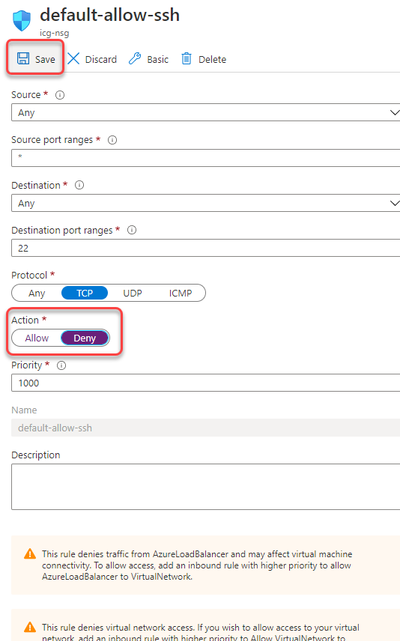Image resolution: width=400 pixels, height=641 pixels.
Task: Click the Destination port ranges field
Action: click(205, 248)
